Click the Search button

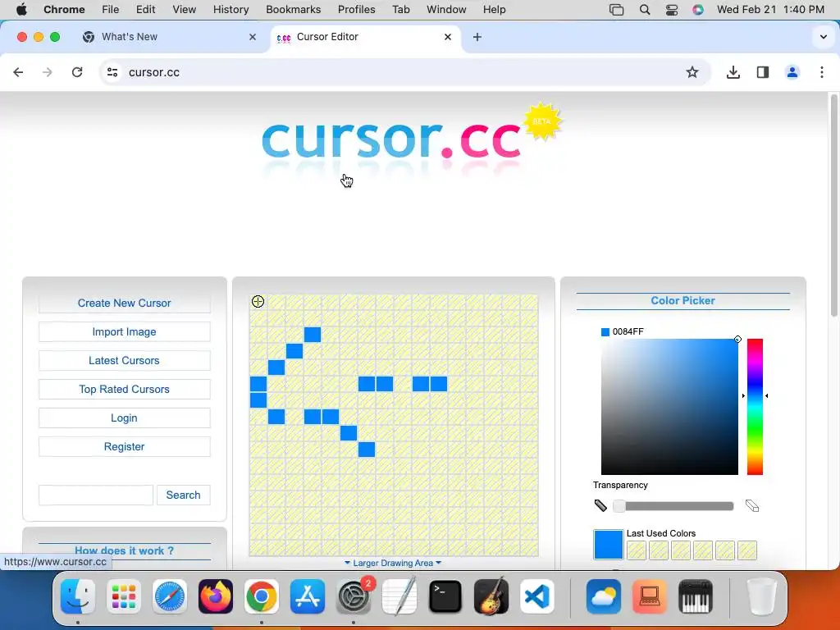pyautogui.click(x=183, y=495)
